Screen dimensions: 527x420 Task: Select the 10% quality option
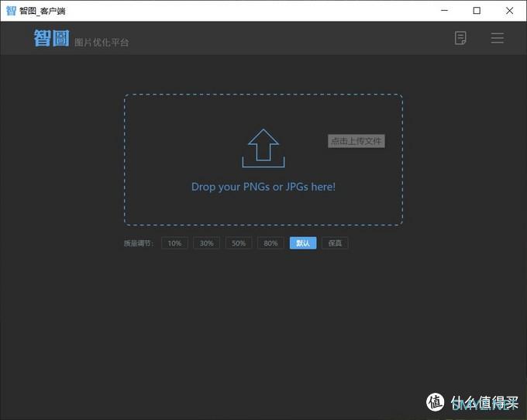point(174,243)
